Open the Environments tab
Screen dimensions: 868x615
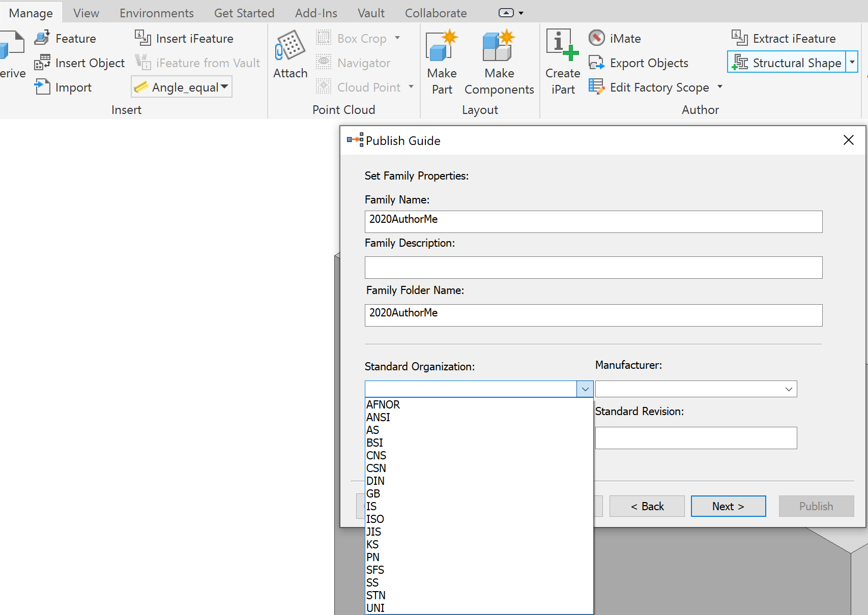point(157,13)
